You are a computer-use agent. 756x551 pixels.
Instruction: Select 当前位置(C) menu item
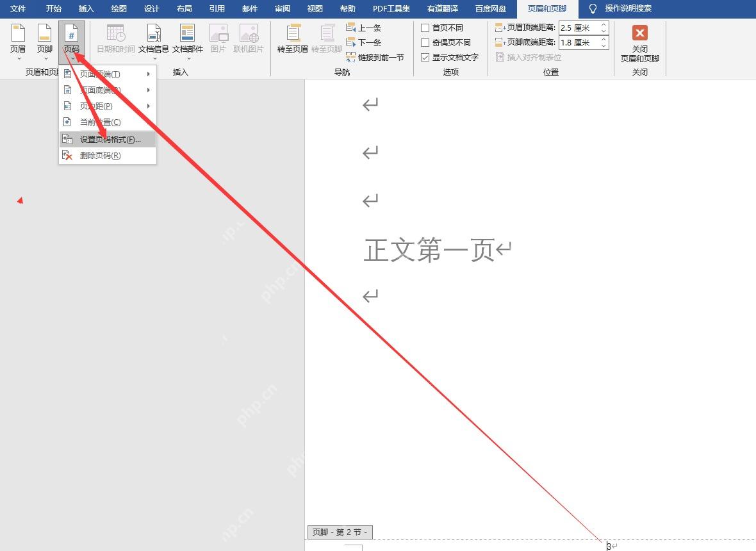pyautogui.click(x=108, y=122)
